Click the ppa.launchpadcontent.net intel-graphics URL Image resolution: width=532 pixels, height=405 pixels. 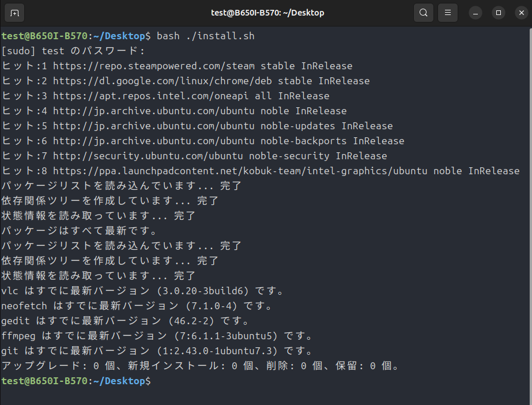[240, 171]
